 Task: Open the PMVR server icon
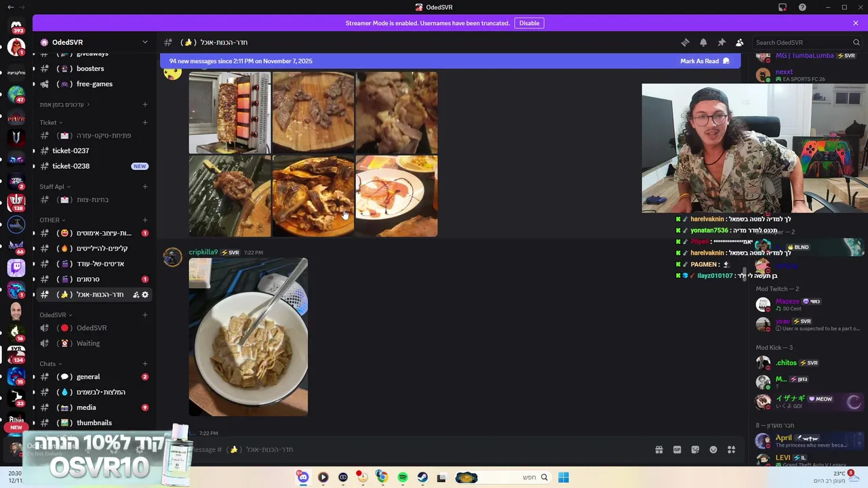pyautogui.click(x=16, y=119)
